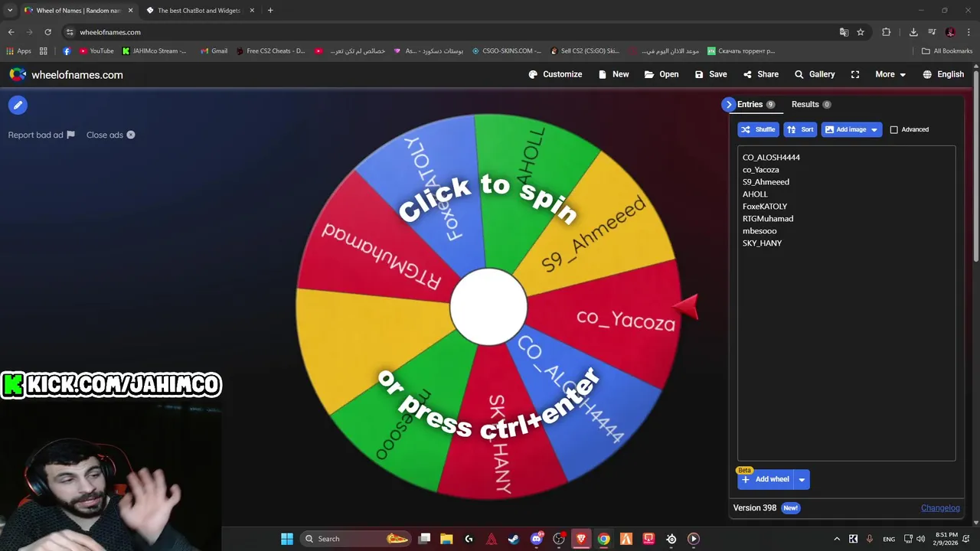Screen dimensions: 980x551
Task: Enter fullscreen mode via fullscreen icon
Action: pyautogui.click(x=855, y=74)
